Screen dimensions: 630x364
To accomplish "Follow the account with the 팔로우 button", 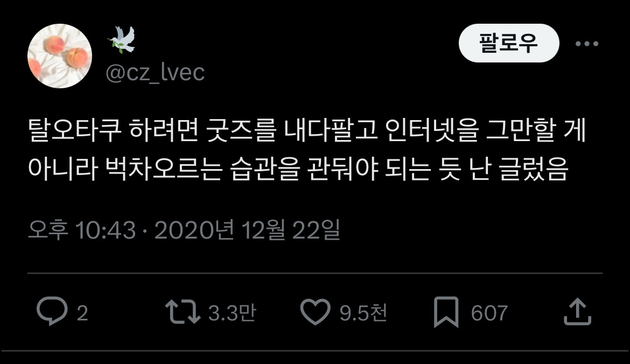I will tap(509, 43).
